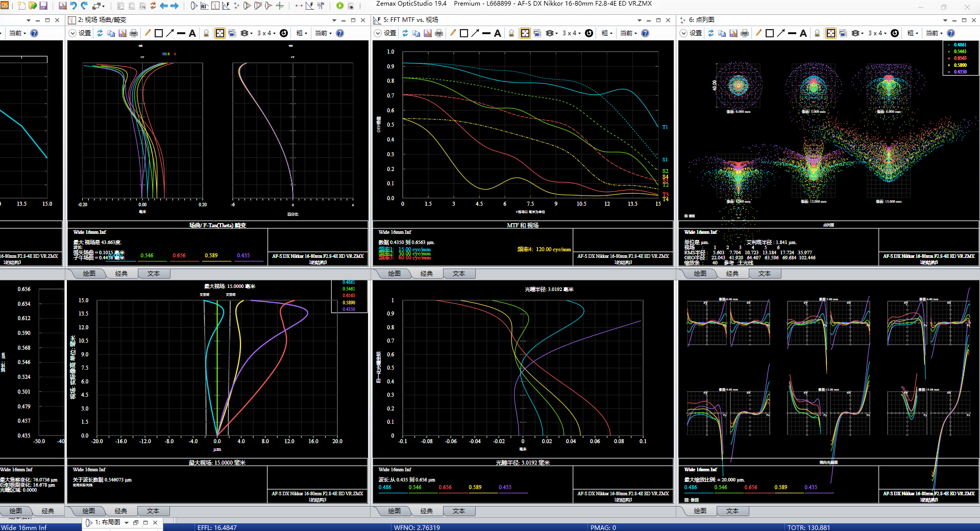The image size is (980, 531).
Task: Open Cross-Section layout from main toolbar
Action: coord(194,6)
